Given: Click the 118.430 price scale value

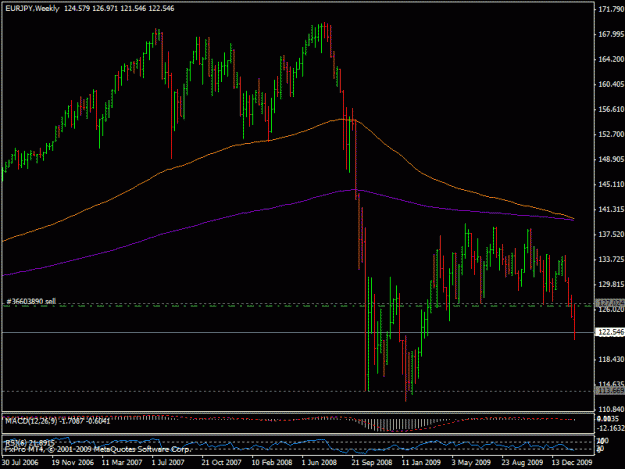Looking at the screenshot, I should tap(611, 359).
